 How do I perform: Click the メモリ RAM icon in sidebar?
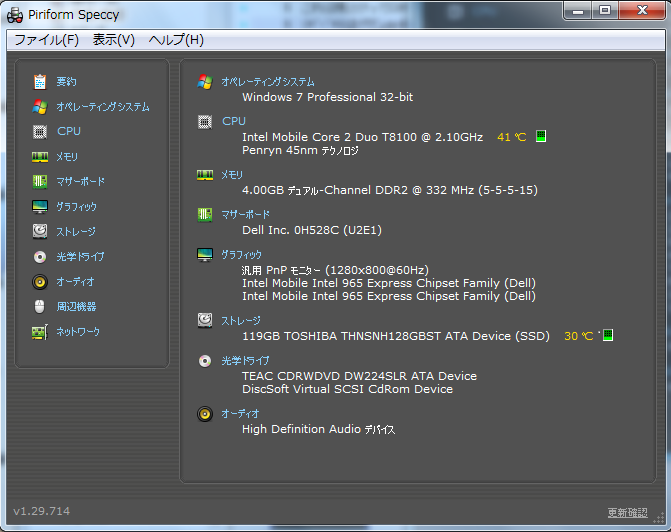point(40,157)
